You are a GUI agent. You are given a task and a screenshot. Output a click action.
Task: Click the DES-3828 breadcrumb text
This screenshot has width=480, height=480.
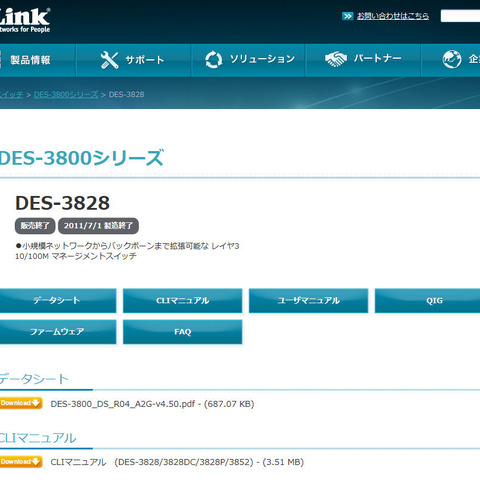click(126, 95)
